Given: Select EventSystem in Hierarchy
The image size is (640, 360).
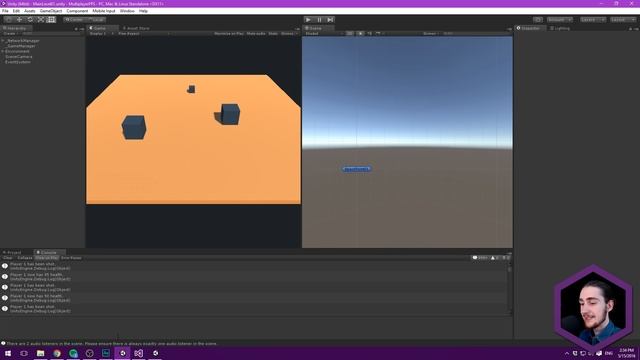Looking at the screenshot, I should (18, 62).
